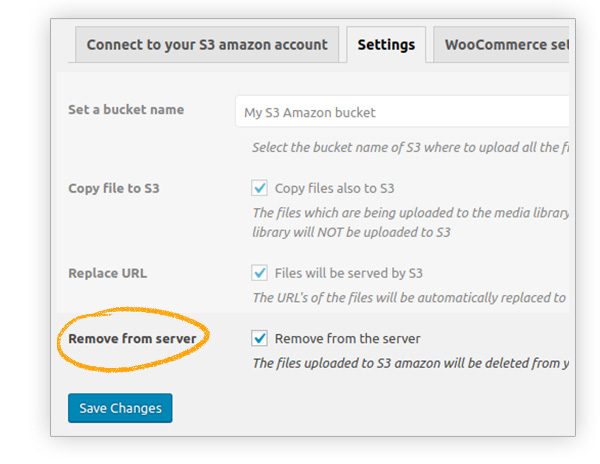The height and width of the screenshot is (464, 600).
Task: Open the Connect to your S3 amazon account tab
Action: pos(207,45)
